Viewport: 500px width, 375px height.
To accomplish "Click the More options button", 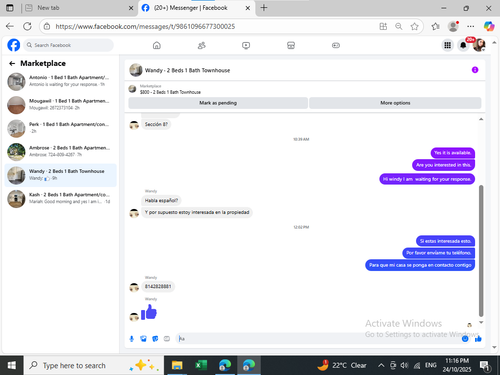I will [x=395, y=103].
